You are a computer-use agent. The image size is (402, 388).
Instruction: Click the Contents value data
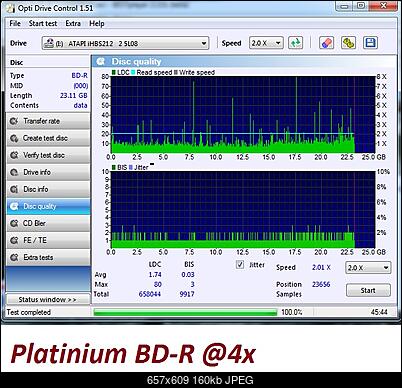pos(80,105)
